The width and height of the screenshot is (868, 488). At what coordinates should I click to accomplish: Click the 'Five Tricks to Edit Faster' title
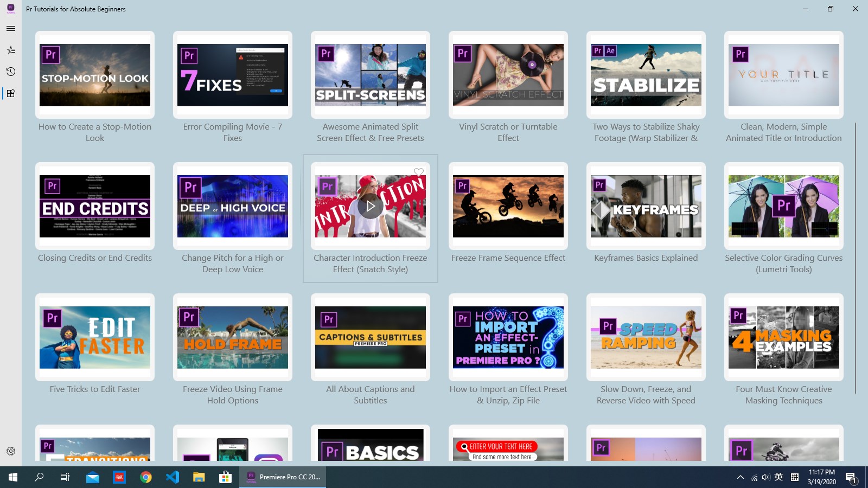pos(95,389)
